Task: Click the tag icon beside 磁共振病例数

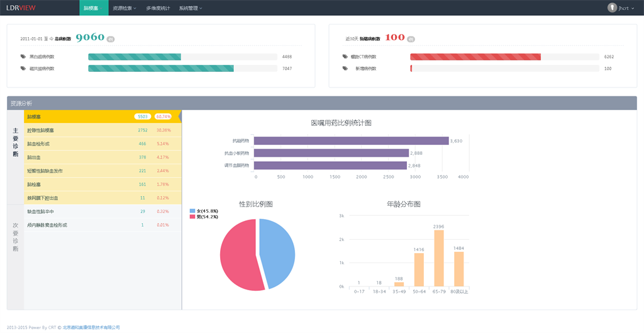Action: pyautogui.click(x=23, y=69)
